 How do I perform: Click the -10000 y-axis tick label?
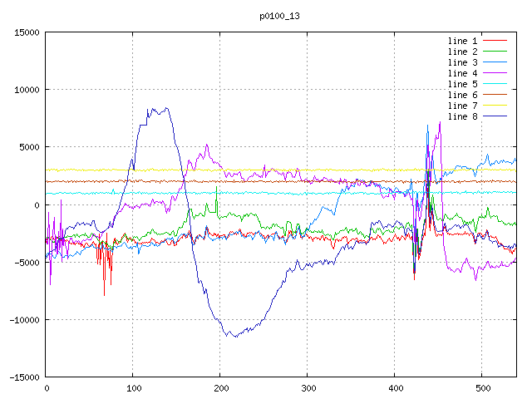(24, 319)
